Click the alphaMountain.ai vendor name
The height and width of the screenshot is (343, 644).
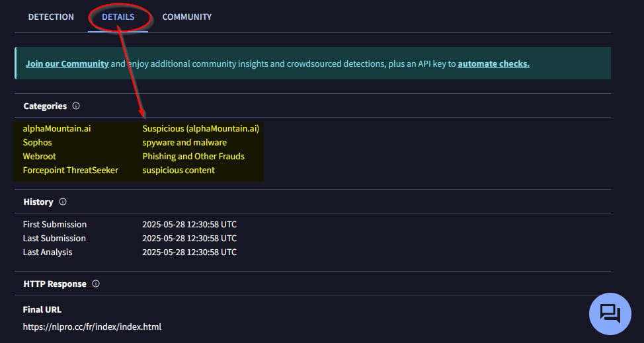57,128
